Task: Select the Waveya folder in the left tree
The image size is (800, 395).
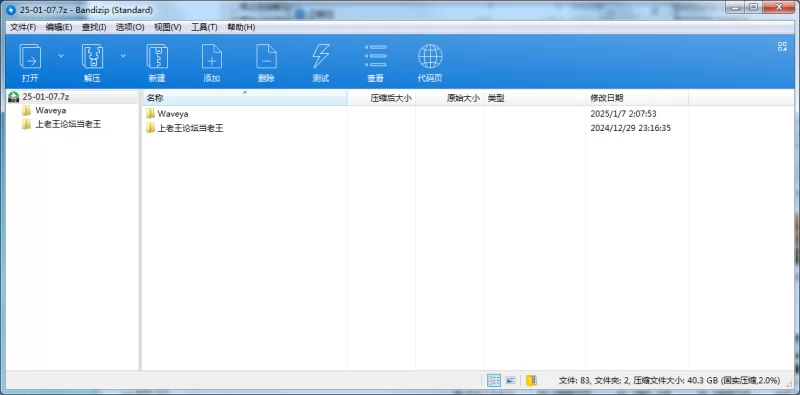Action: [51, 110]
